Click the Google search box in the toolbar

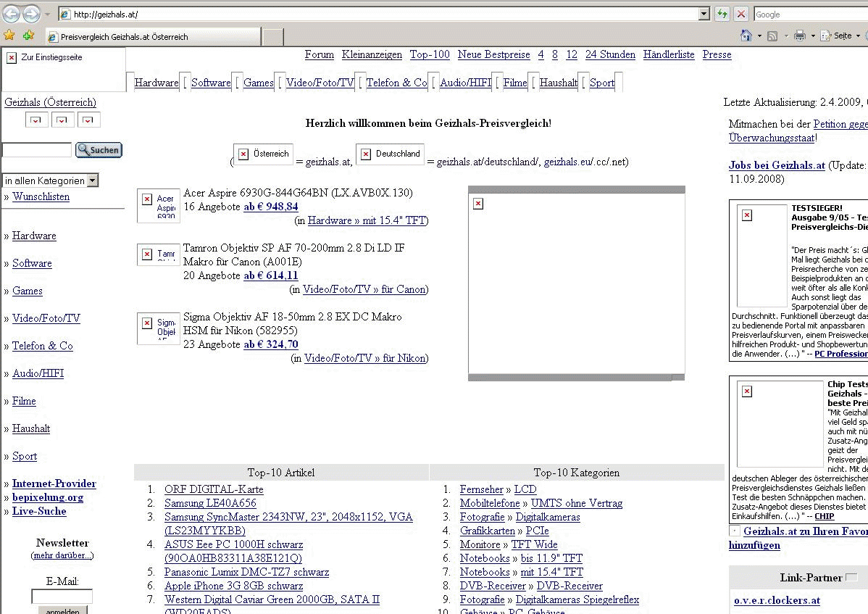(811, 14)
